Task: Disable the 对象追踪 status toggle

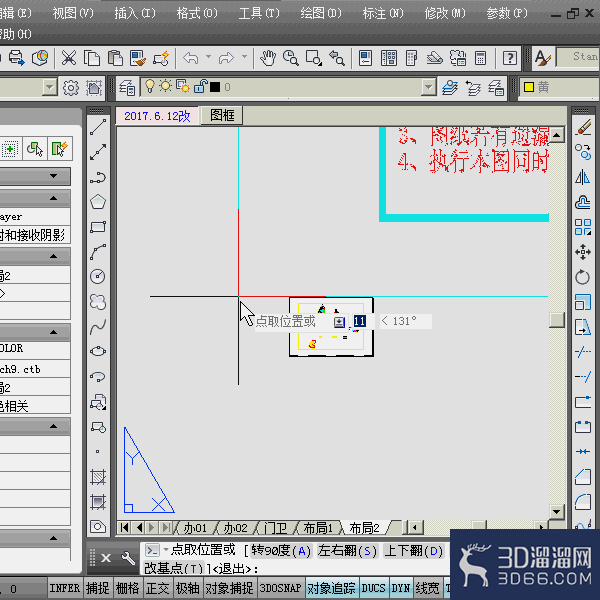Action: 333,588
